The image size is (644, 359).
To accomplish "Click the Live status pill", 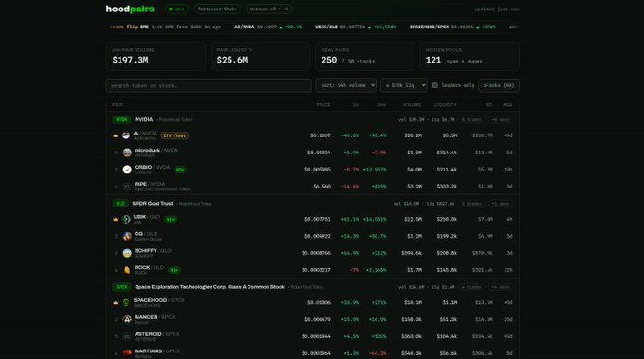I will (x=176, y=9).
